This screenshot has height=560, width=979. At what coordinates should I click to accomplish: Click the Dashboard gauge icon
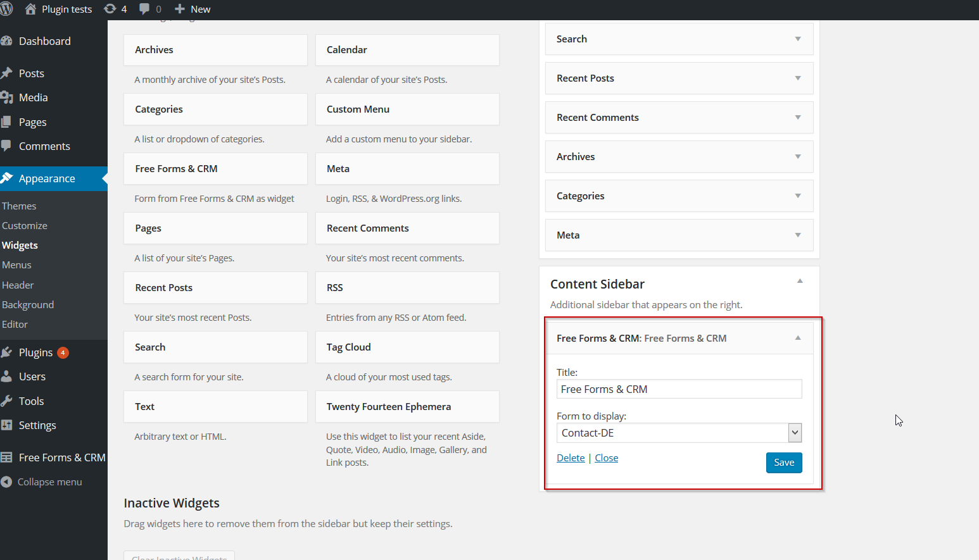click(x=6, y=41)
